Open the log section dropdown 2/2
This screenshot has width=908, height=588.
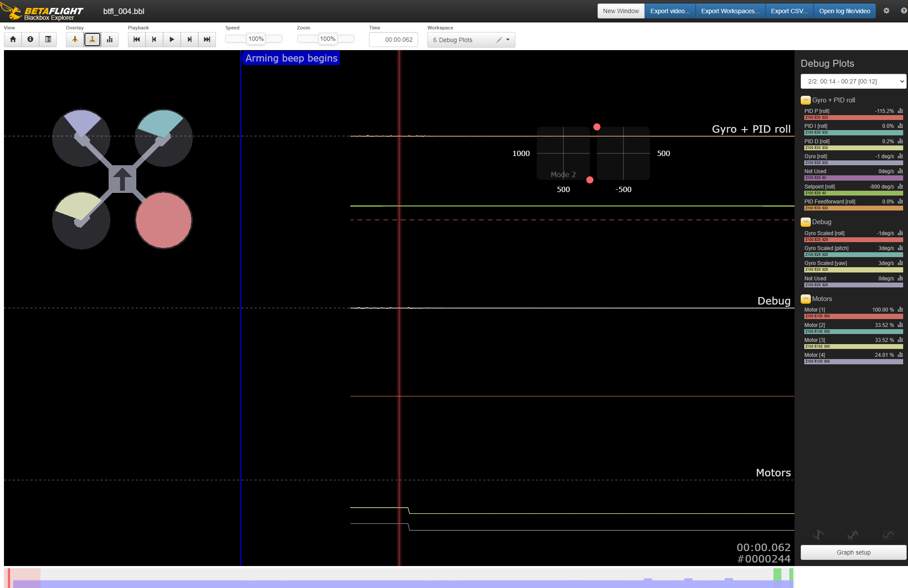853,81
